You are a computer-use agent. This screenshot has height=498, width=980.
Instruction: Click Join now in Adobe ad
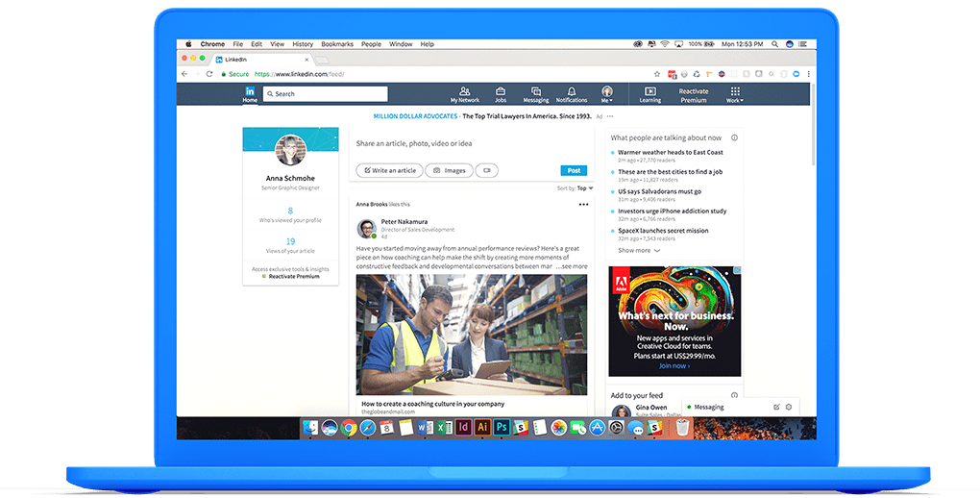(674, 366)
